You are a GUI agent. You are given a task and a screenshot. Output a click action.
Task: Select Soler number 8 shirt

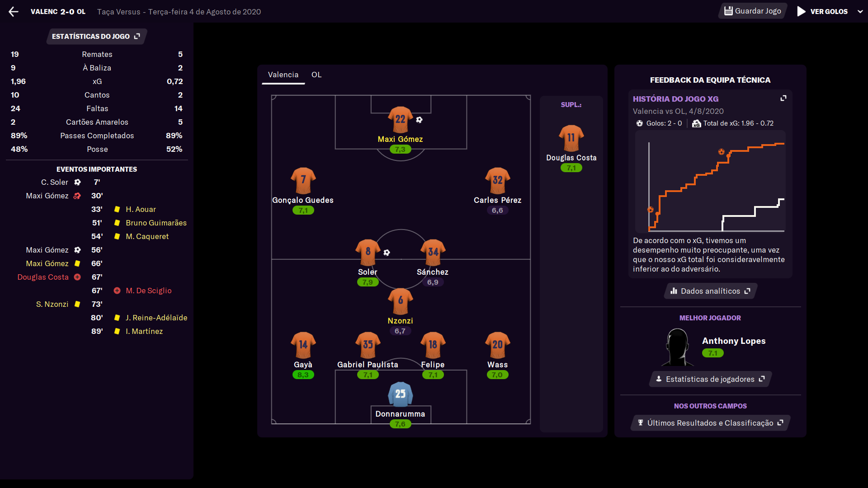coord(368,252)
